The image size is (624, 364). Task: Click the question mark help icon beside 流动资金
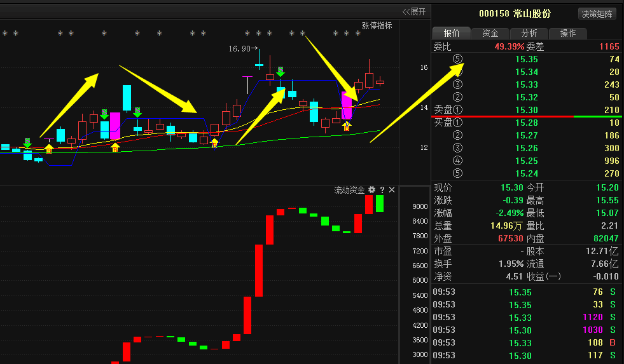click(382, 190)
